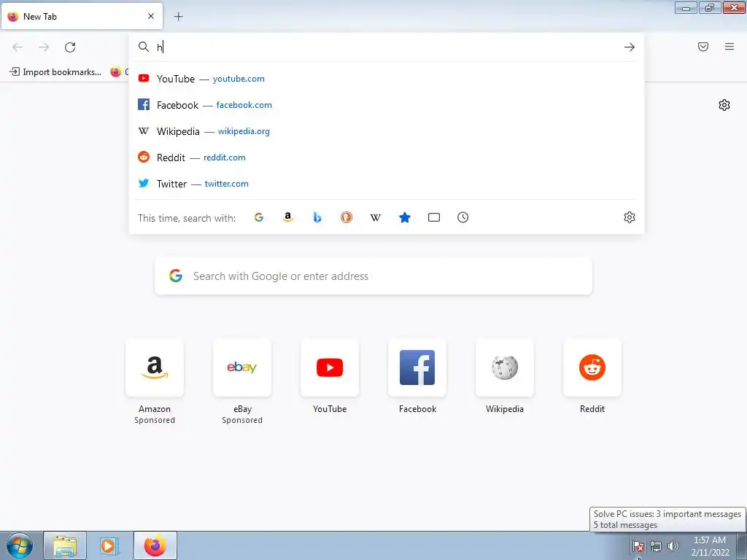Open Windows Explorer from taskbar
This screenshot has height=560, width=747.
(65, 545)
